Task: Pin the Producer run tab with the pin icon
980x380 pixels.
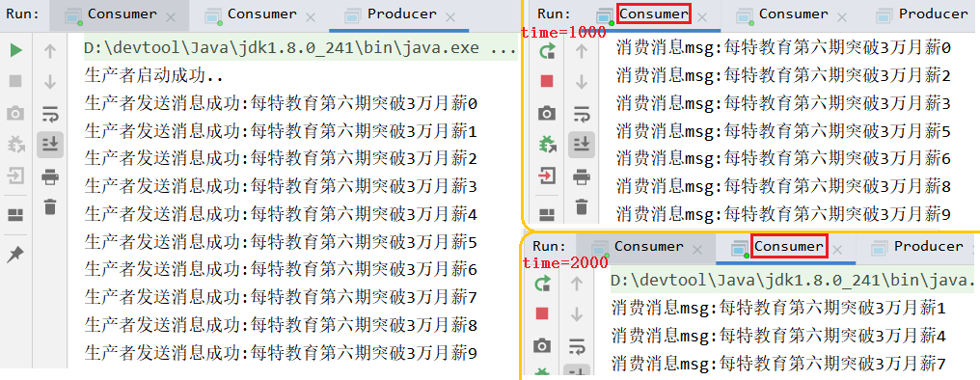Action: [x=15, y=255]
